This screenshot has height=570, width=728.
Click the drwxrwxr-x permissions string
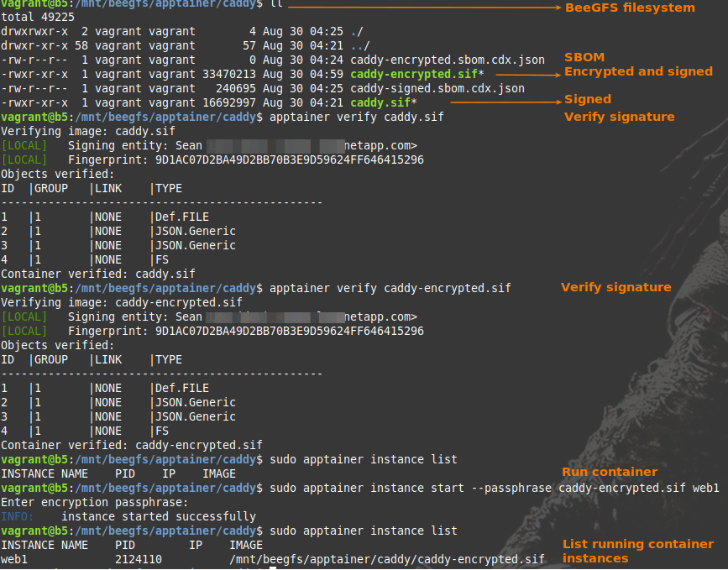pyautogui.click(x=34, y=32)
